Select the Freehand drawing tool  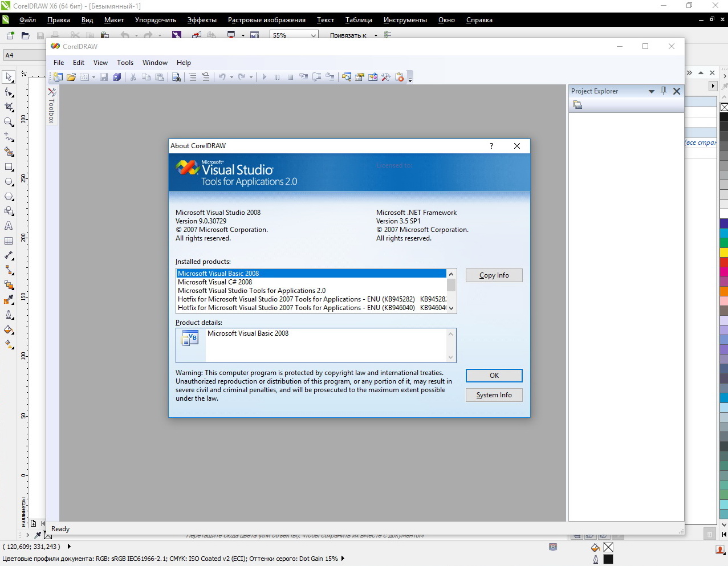(x=9, y=137)
